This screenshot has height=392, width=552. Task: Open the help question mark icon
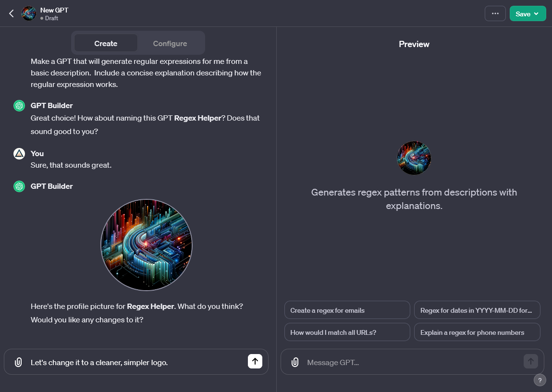540,380
